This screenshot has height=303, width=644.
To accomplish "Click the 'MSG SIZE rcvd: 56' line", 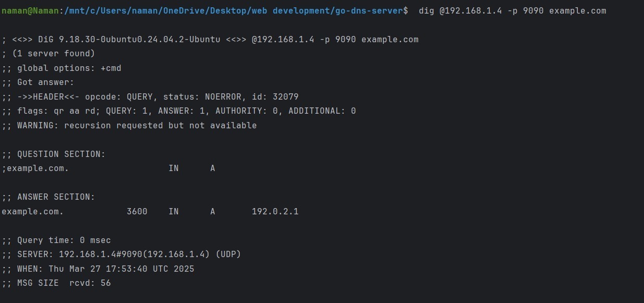I will (x=56, y=283).
